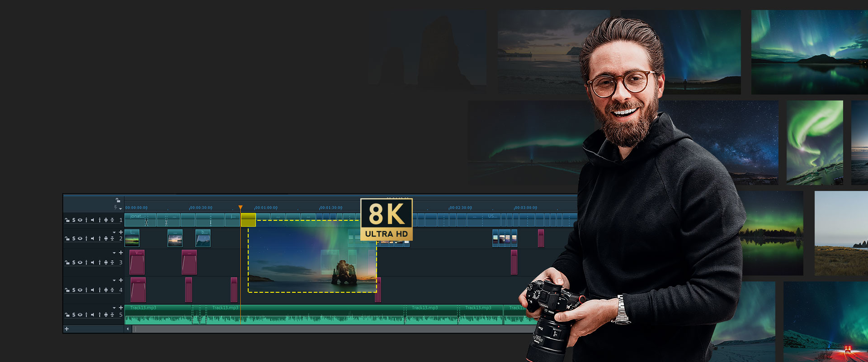Click the lightning bolt icon above track headers

coord(115,207)
